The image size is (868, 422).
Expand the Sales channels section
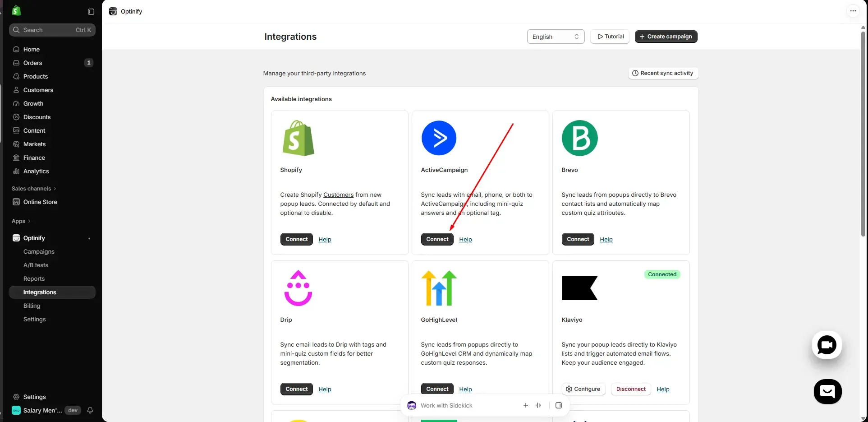click(x=34, y=189)
